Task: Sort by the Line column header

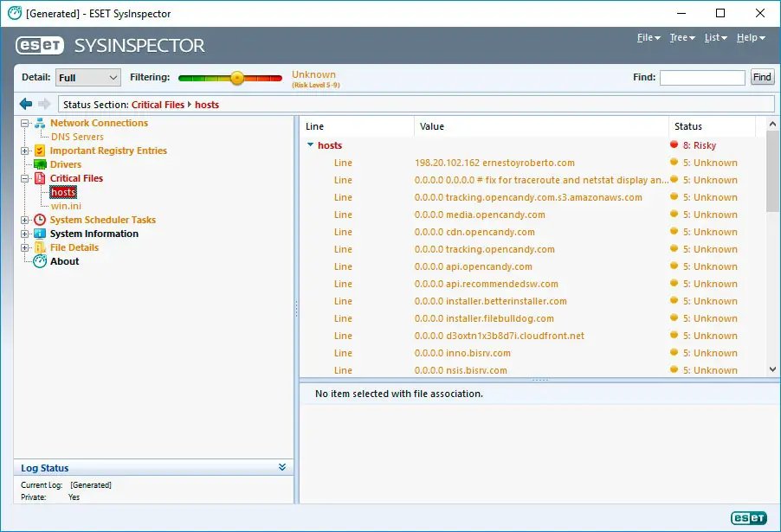Action: (x=357, y=126)
